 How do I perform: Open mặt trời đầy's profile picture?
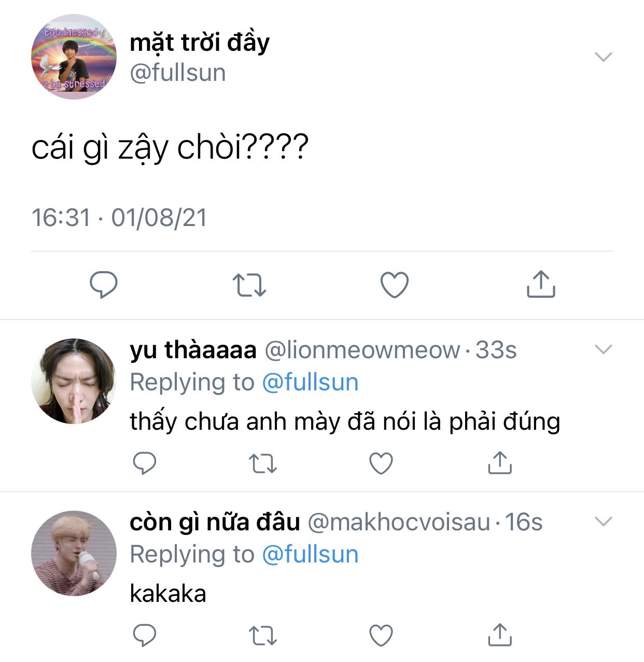tap(74, 57)
